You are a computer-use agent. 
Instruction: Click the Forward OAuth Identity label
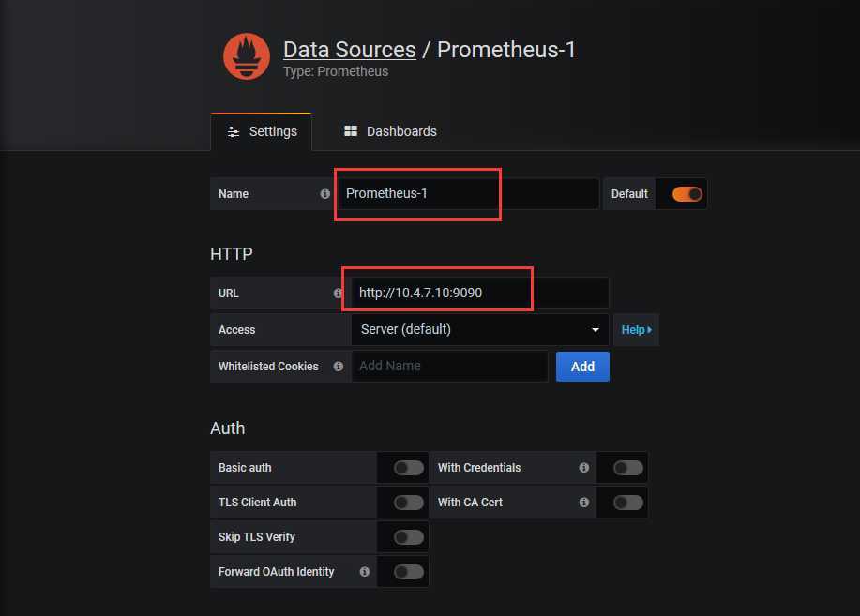(x=276, y=572)
